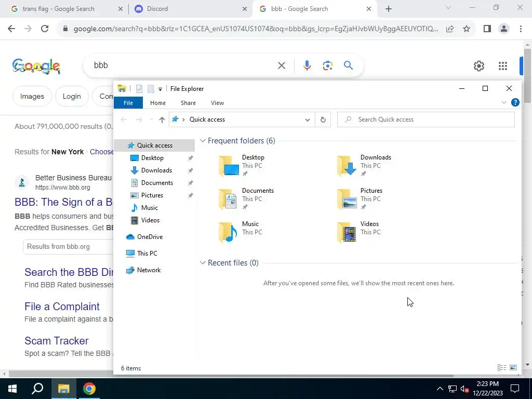Open the Pictures folder in Frequent folders

click(360, 199)
